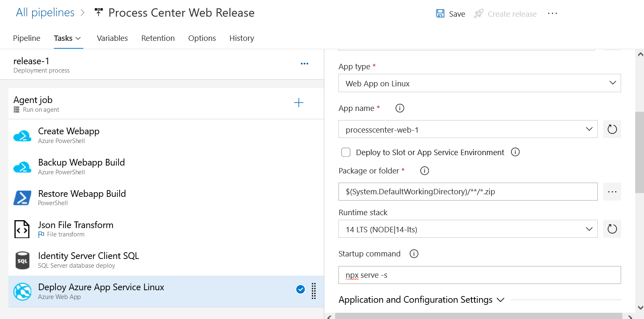Click the Package or folder input field
The height and width of the screenshot is (319, 644).
(x=468, y=192)
